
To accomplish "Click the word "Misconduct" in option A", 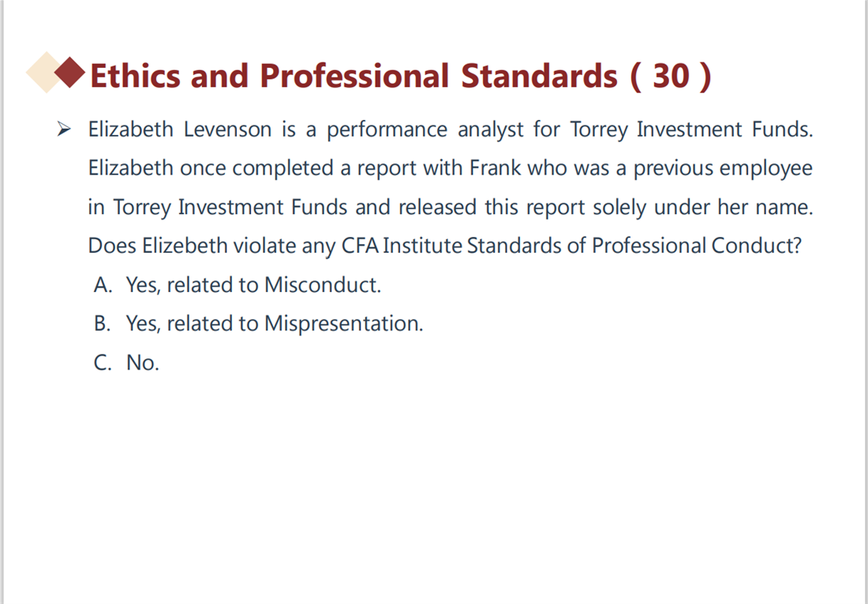I will point(321,285).
